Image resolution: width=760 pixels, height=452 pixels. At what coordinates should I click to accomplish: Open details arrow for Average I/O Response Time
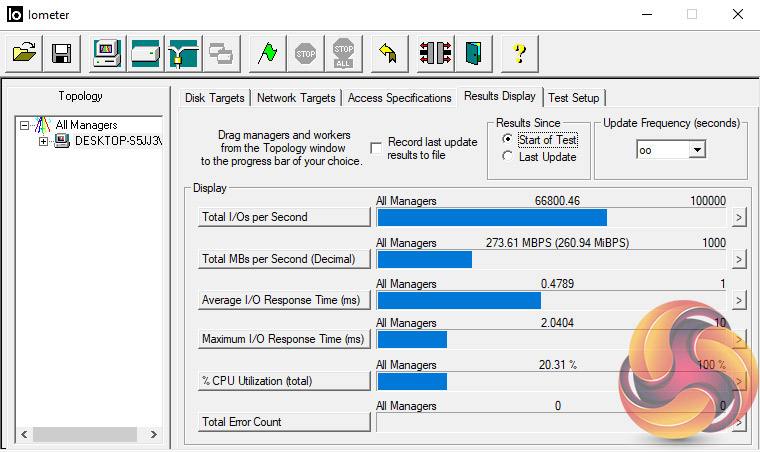tap(739, 301)
